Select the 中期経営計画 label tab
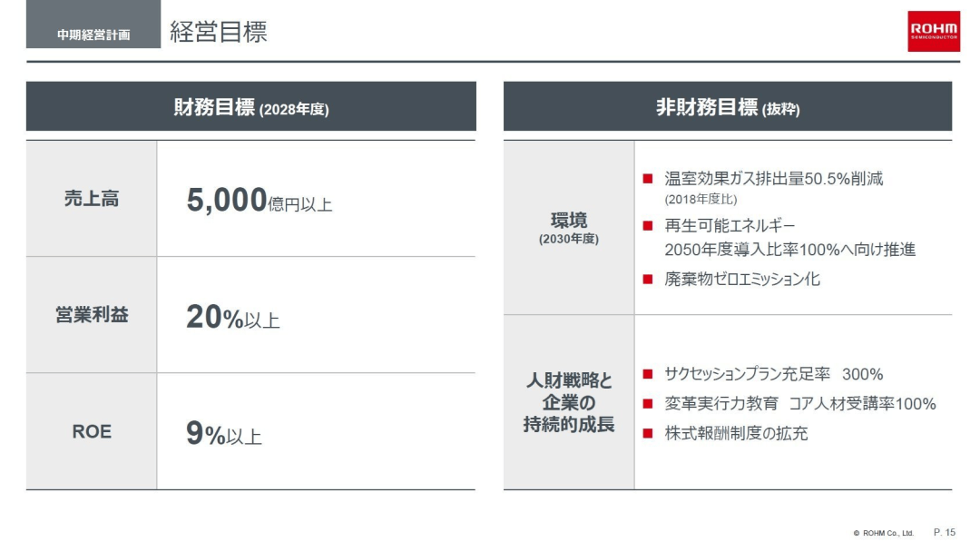The height and width of the screenshot is (552, 980). coord(93,34)
